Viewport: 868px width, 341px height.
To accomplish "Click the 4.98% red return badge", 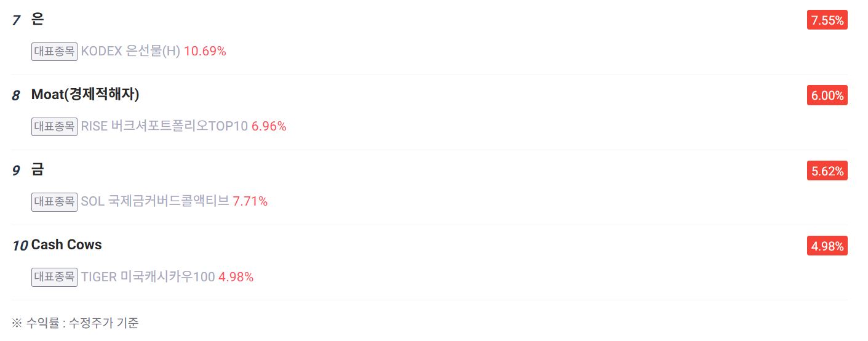I will pos(827,246).
